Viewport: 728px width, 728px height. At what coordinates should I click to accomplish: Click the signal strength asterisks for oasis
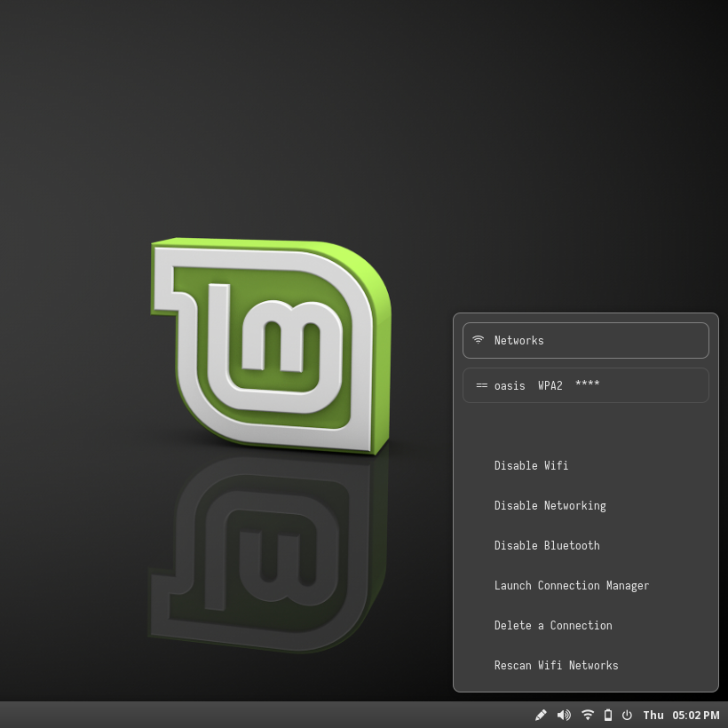point(587,385)
